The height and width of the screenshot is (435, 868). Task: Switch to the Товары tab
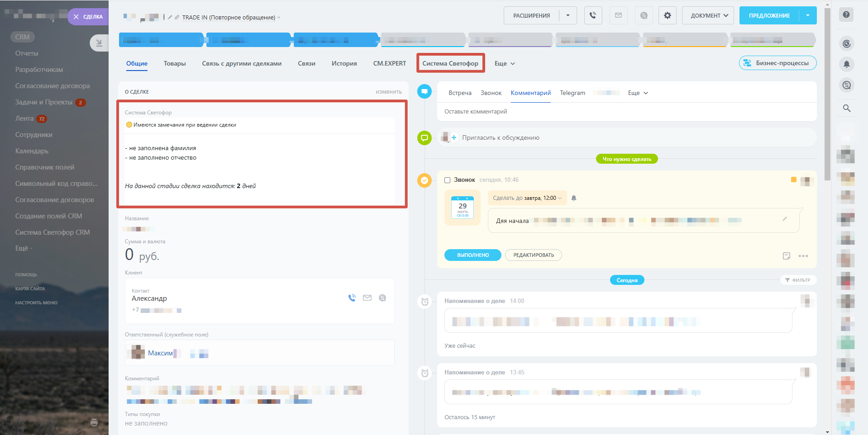175,63
